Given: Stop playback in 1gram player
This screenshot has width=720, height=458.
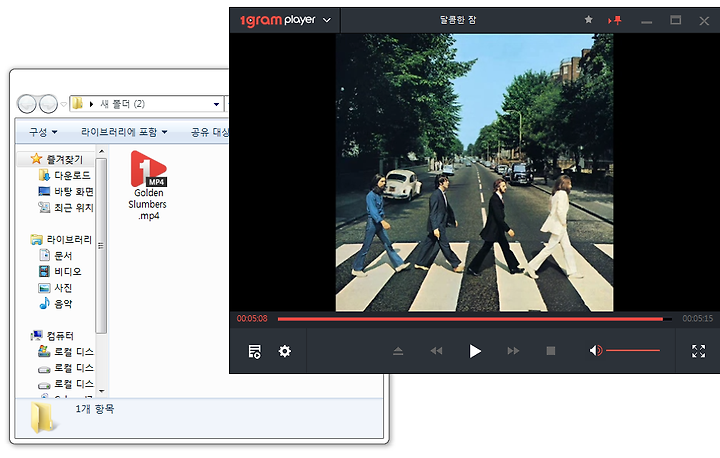Looking at the screenshot, I should tap(551, 351).
